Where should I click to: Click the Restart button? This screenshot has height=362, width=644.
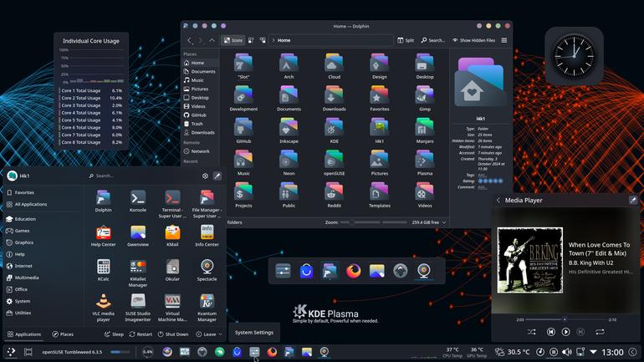[x=141, y=334]
